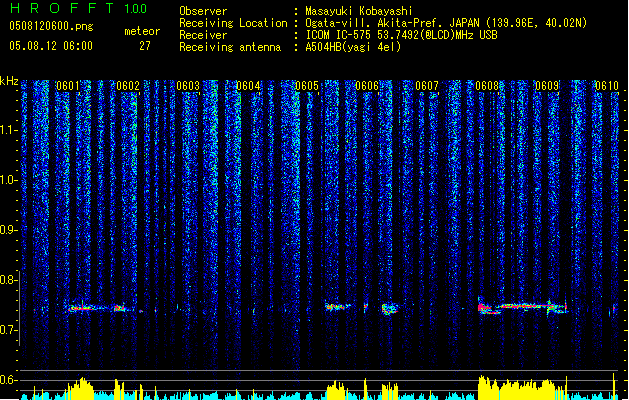Select the filename 0508120600.png
Image resolution: width=629 pixels, height=400 pixels.
click(51, 26)
